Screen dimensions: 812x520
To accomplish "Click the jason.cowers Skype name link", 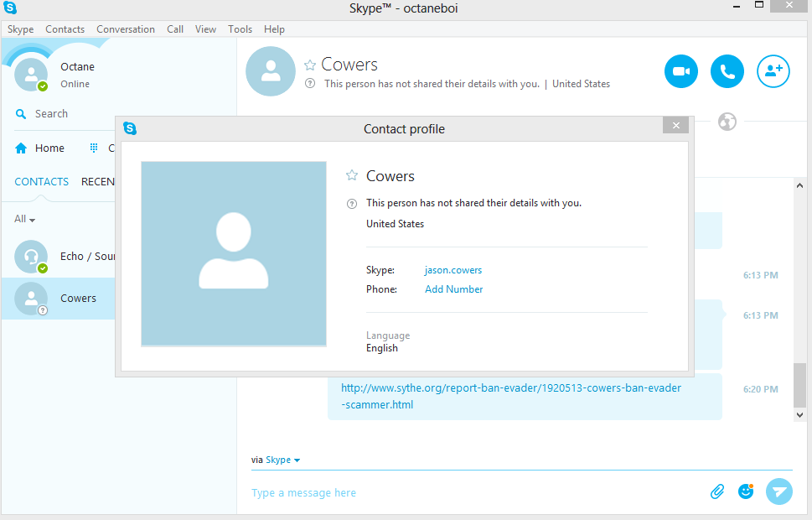I will (x=453, y=270).
